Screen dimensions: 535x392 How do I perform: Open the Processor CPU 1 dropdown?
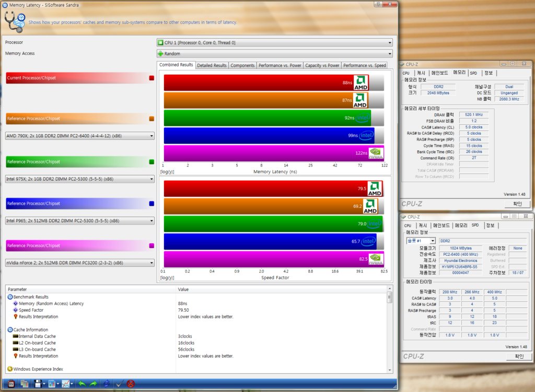tap(275, 43)
